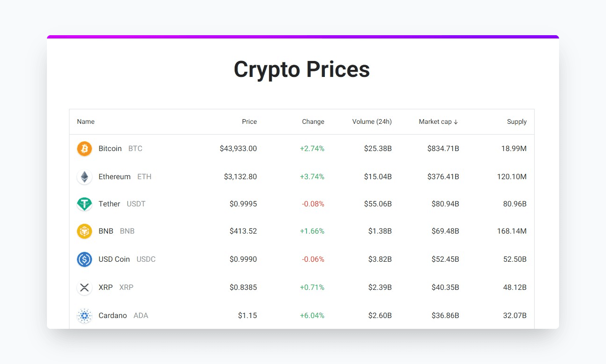Screen dimensions: 606x364
Task: Click Tether's -0.08% change value
Action: coord(313,204)
